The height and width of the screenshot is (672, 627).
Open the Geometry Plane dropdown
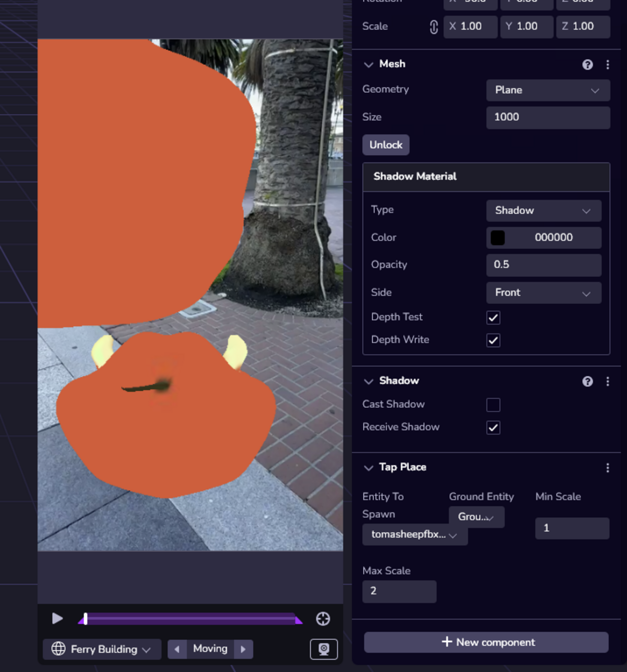click(547, 91)
